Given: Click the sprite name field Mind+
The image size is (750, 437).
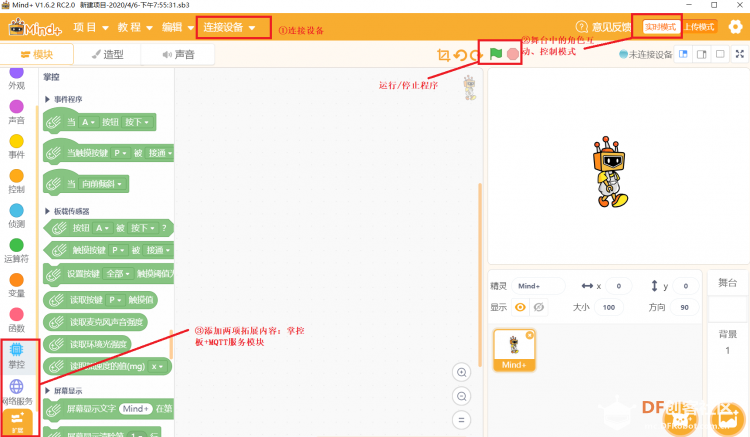Looking at the screenshot, I should (x=538, y=286).
